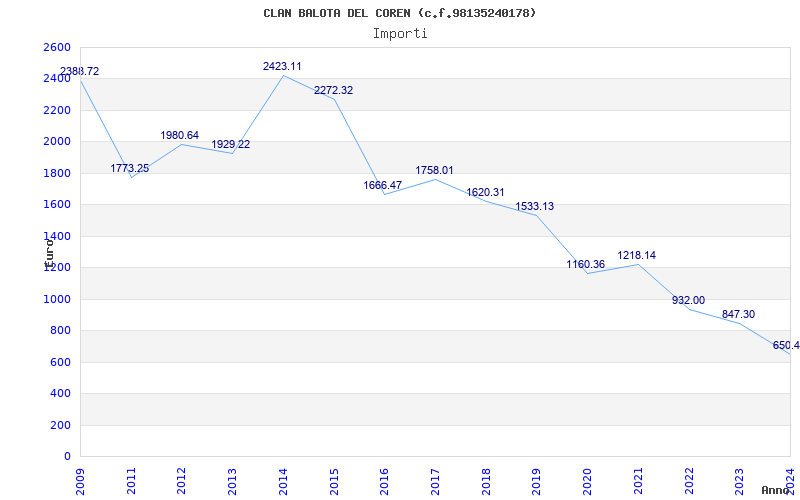Click the 1758.01 data label
This screenshot has height=500, width=800.
click(434, 170)
